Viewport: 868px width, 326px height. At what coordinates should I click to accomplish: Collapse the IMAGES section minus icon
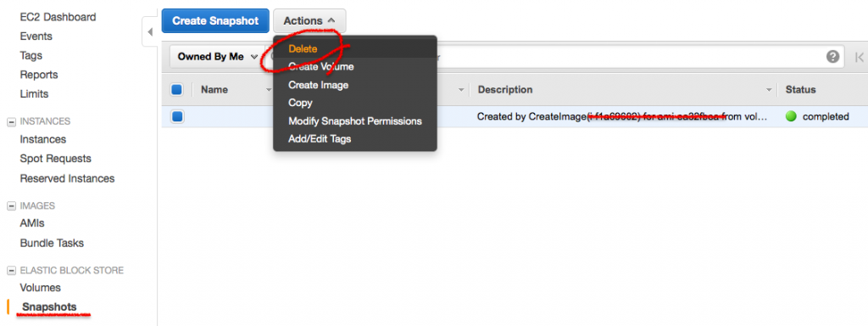(x=10, y=205)
